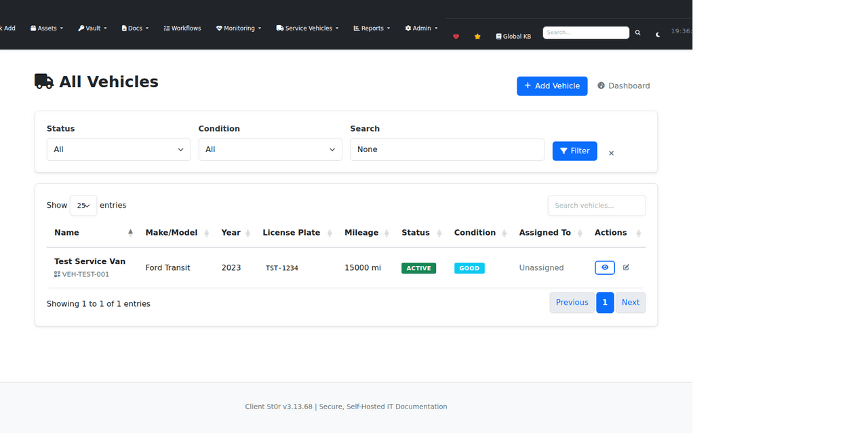868x433 pixels.
Task: Click the Search vehicles table input
Action: 597,206
